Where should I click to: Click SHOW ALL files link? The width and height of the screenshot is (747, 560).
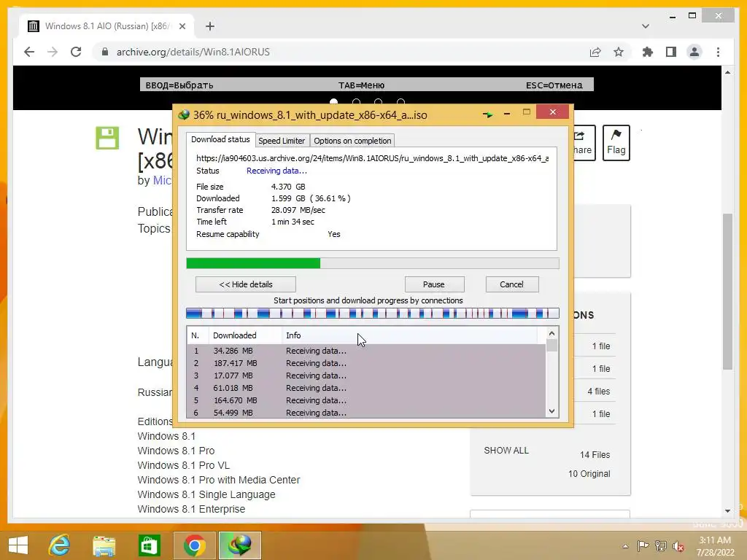pyautogui.click(x=506, y=451)
